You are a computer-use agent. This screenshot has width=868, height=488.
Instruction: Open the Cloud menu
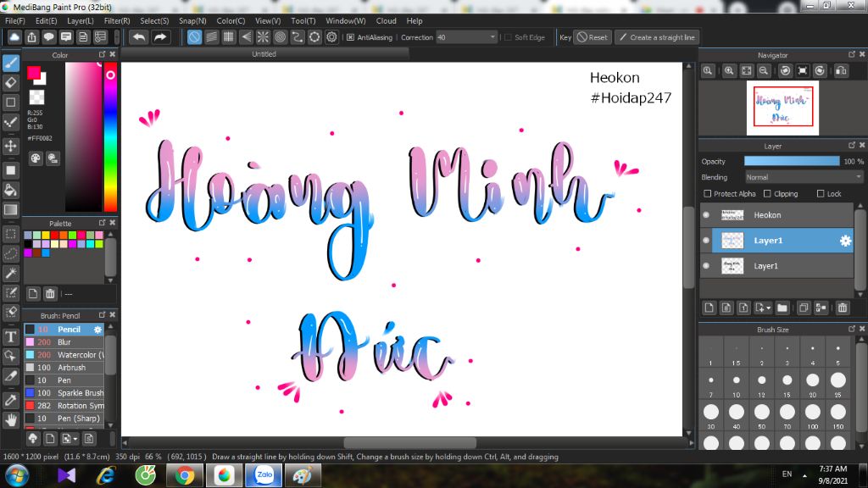[386, 20]
